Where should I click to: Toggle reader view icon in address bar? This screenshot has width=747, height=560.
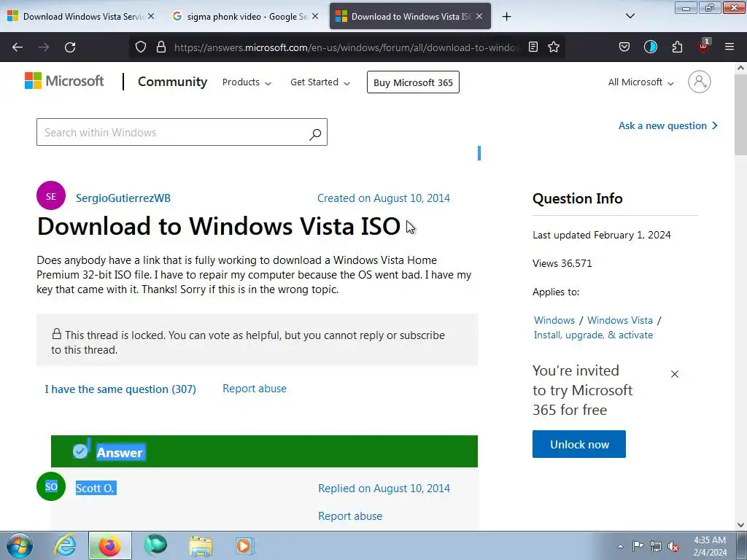point(533,47)
